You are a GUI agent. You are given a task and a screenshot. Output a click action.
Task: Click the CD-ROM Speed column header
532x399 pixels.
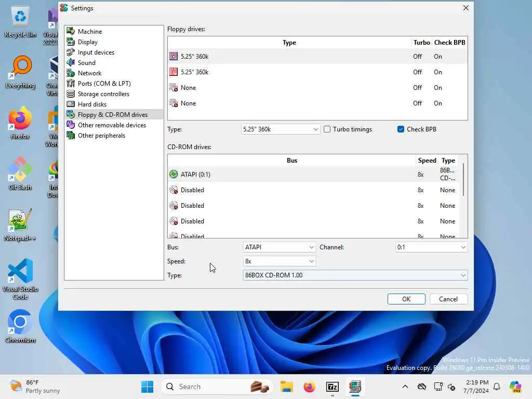coord(427,161)
